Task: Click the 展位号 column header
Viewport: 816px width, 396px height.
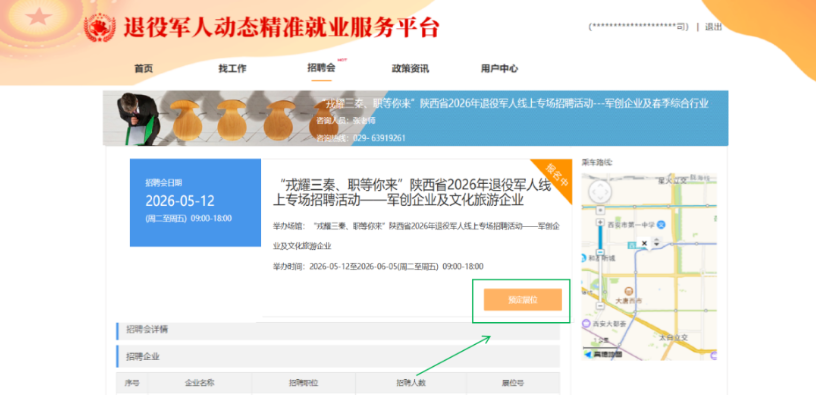Action: 513,382
